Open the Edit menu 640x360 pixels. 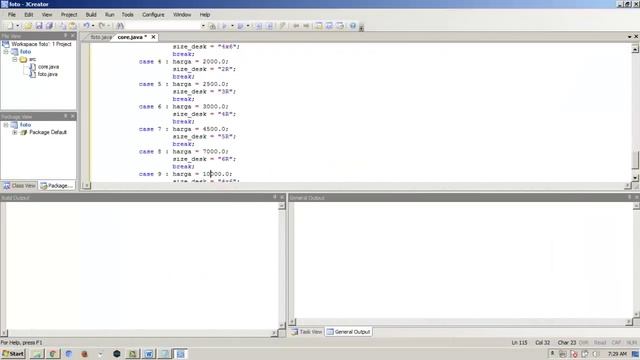point(29,15)
